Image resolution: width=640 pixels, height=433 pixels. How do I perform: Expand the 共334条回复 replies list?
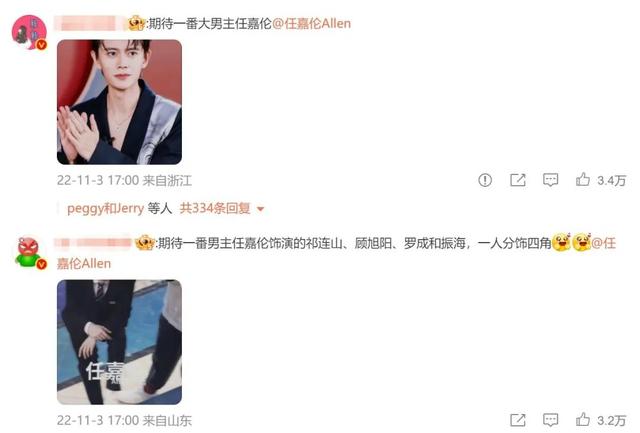point(215,209)
